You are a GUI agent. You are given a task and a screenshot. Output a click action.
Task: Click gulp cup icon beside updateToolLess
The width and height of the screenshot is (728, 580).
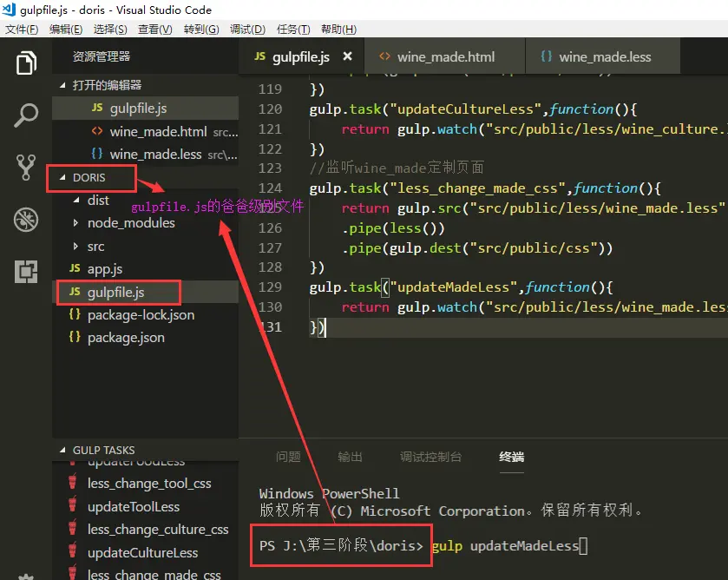coord(72,505)
